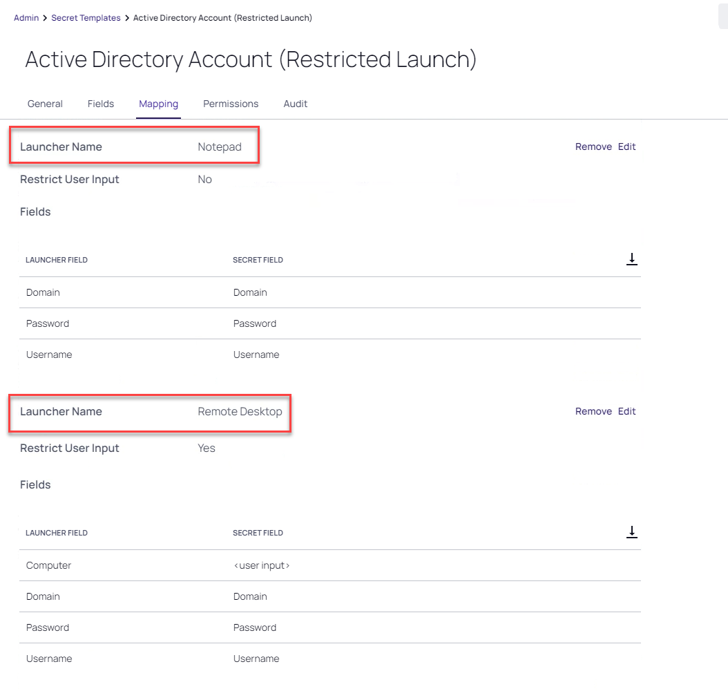The width and height of the screenshot is (728, 700).
Task: Open the General tab
Action: 45,104
